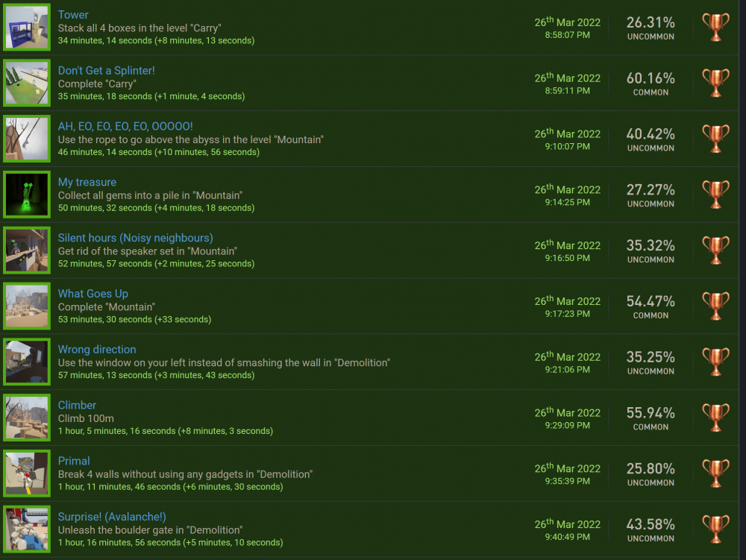Image resolution: width=746 pixels, height=560 pixels.
Task: Open the Tower achievement thumbnail
Action: tap(27, 27)
